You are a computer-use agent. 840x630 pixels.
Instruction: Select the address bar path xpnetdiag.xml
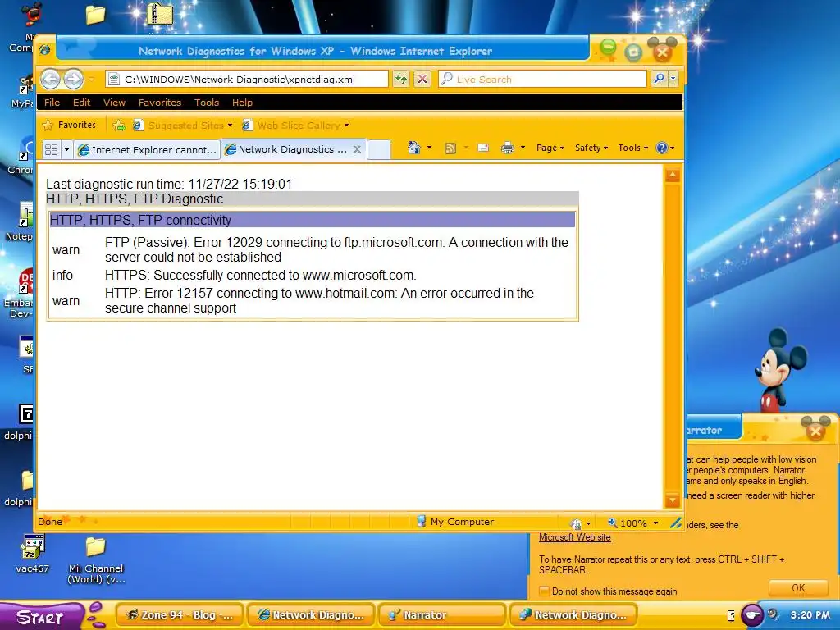point(240,80)
